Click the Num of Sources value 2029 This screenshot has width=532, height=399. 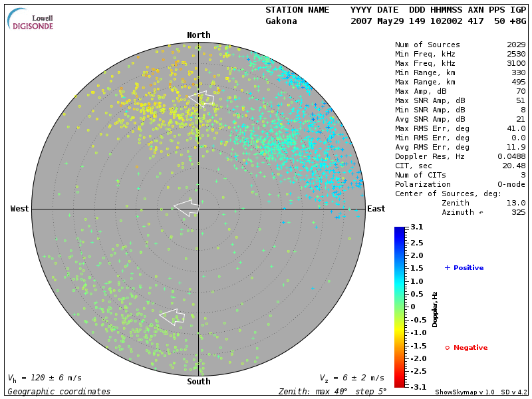[x=515, y=45]
